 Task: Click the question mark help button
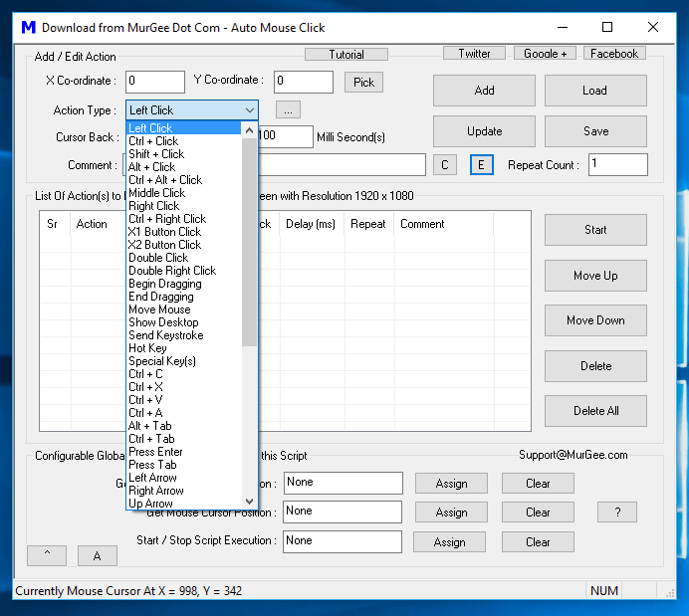617,512
